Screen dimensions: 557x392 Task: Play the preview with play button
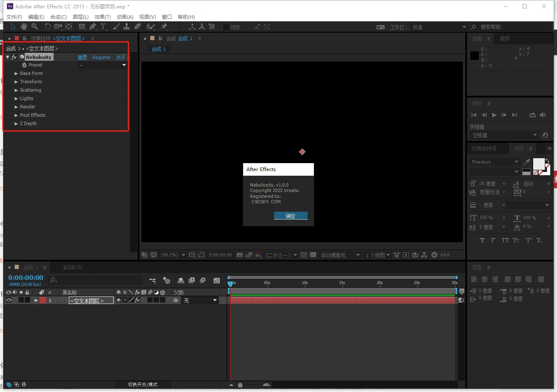[x=494, y=115]
